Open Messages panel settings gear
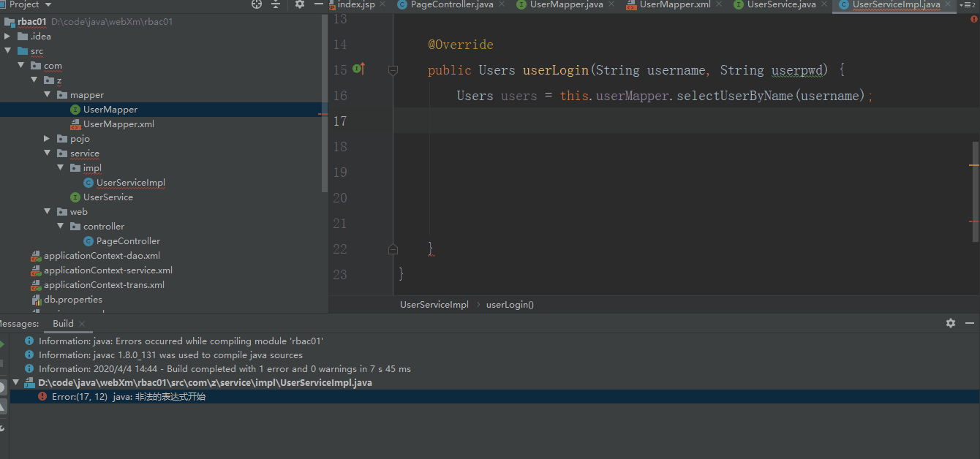 tap(951, 323)
